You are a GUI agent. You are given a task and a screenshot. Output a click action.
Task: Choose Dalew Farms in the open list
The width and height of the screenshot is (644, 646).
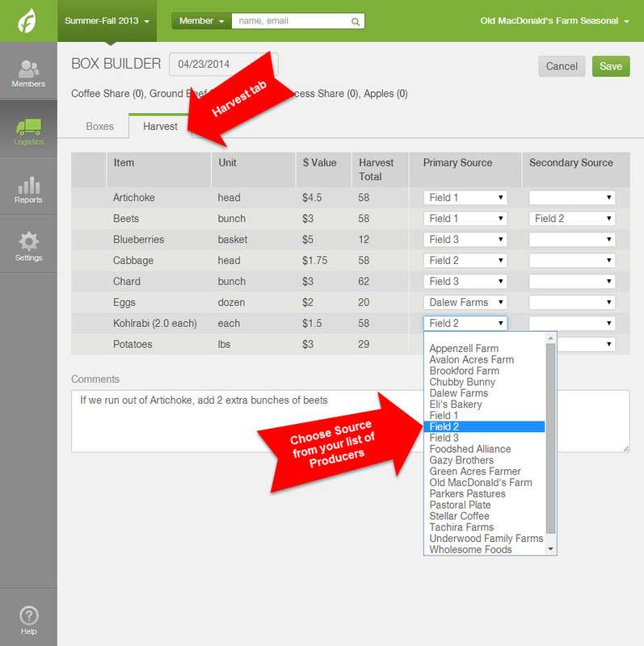click(x=485, y=393)
